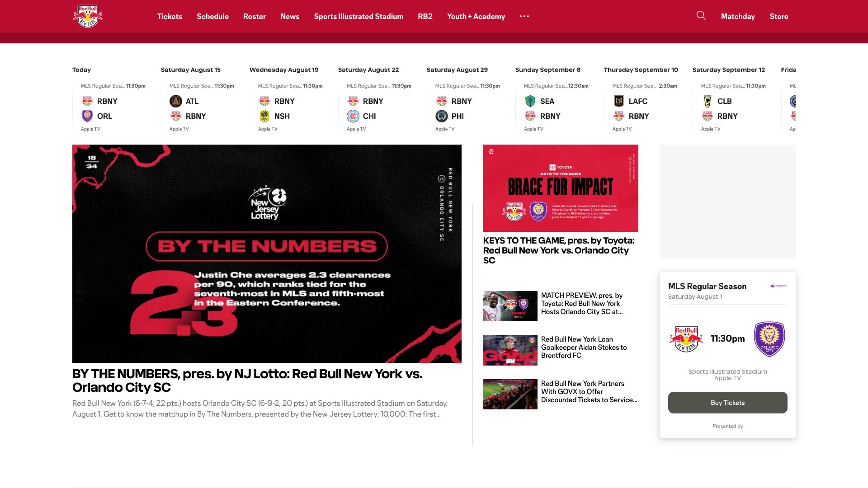Select the Sunday September 6 date heading
The width and height of the screenshot is (868, 488).
tap(548, 70)
